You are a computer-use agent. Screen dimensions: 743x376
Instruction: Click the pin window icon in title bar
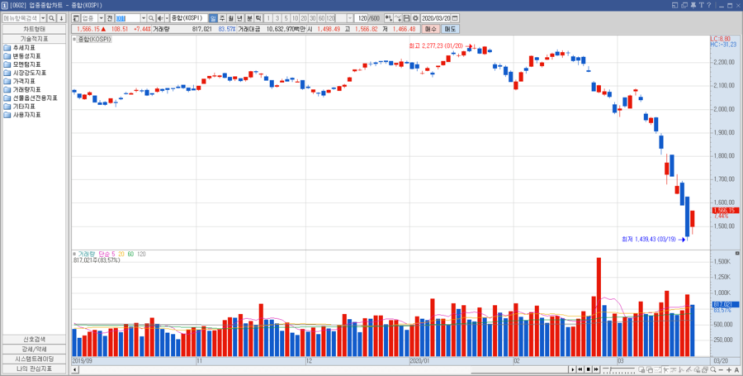pyautogui.click(x=693, y=5)
